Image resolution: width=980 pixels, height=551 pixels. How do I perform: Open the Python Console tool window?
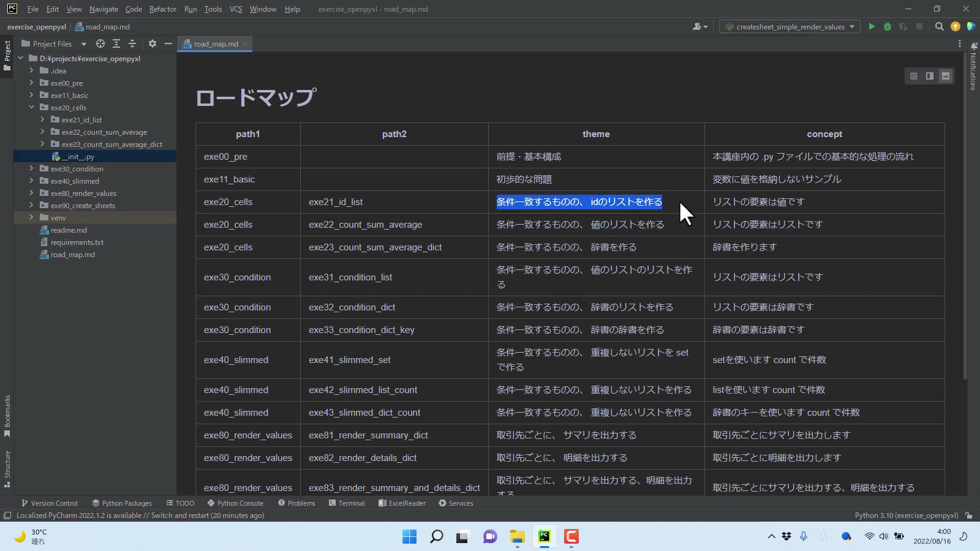coord(235,503)
